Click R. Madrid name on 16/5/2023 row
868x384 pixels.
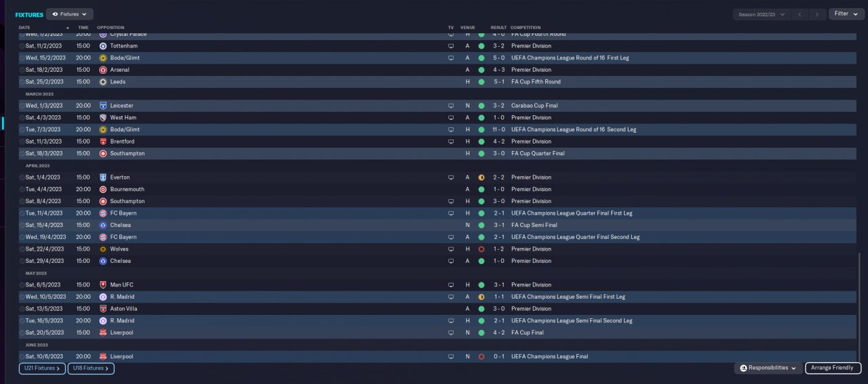click(121, 321)
